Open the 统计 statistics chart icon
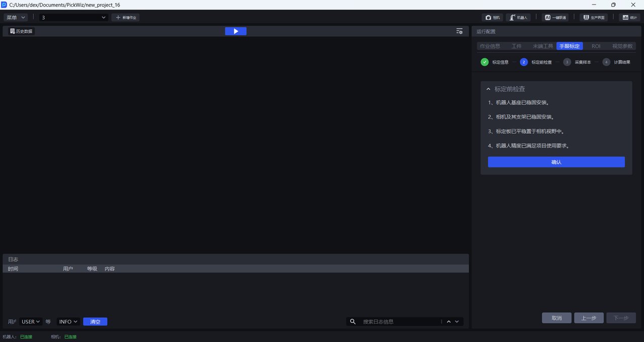This screenshot has width=644, height=342. [x=628, y=18]
